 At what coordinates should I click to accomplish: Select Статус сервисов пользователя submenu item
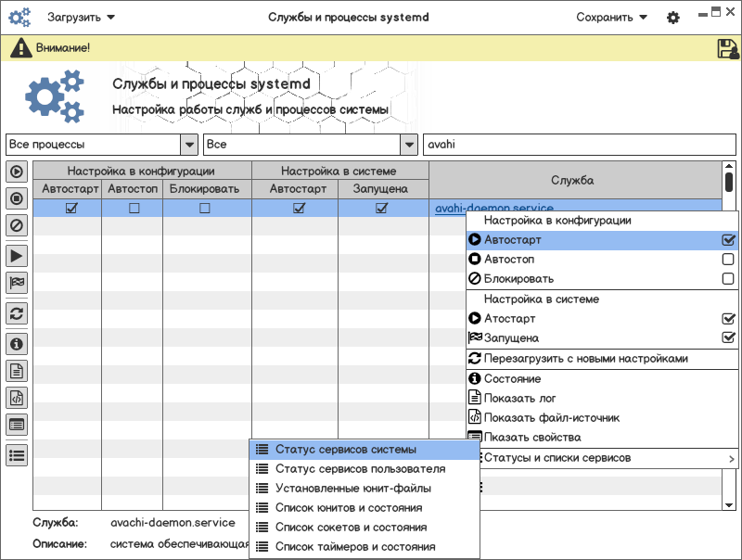(x=360, y=468)
